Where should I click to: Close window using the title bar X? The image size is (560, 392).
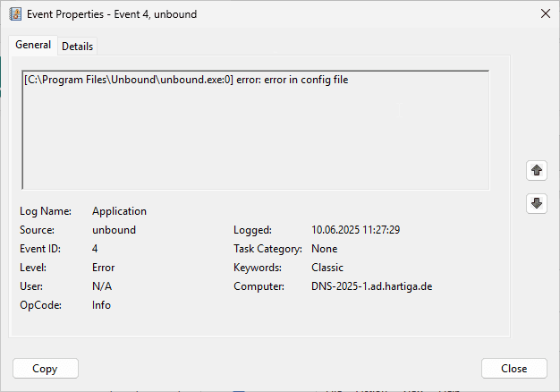point(546,13)
